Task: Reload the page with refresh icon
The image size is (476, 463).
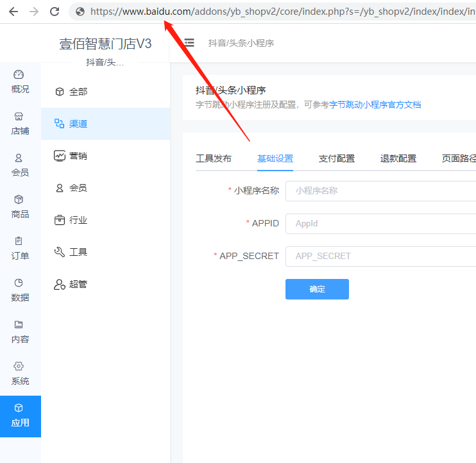Action: pos(55,12)
